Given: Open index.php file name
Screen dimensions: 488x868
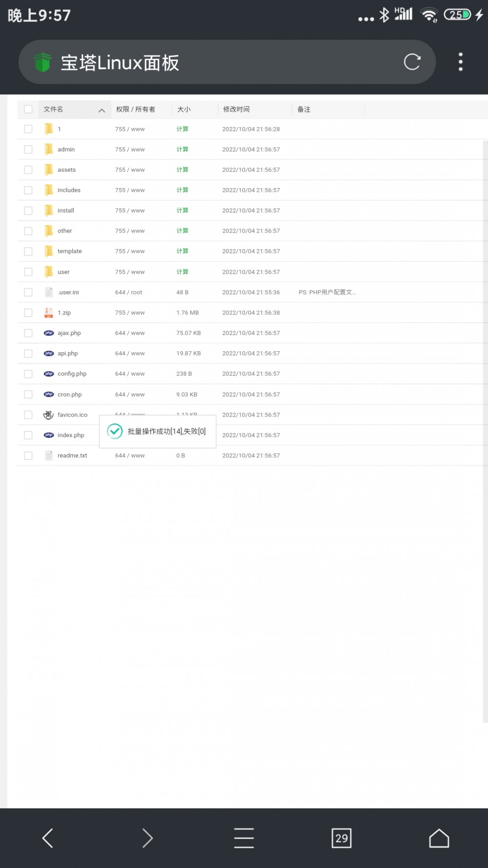Looking at the screenshot, I should (71, 435).
